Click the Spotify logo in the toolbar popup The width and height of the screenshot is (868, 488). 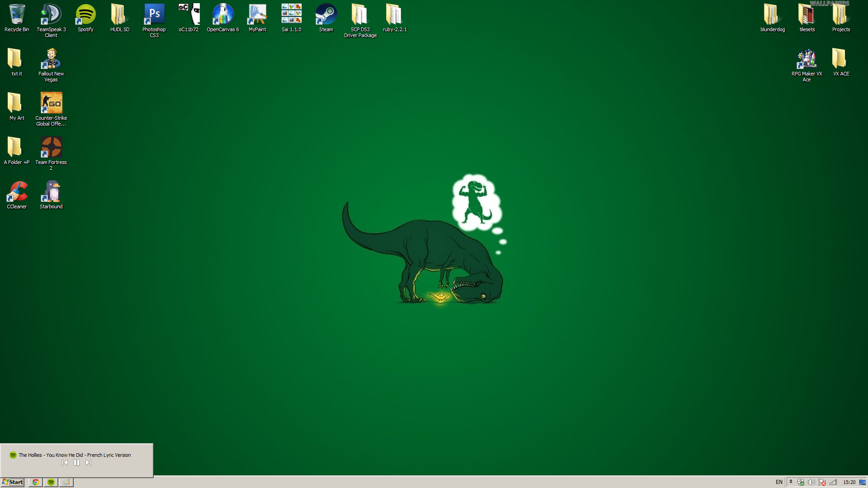[13, 455]
